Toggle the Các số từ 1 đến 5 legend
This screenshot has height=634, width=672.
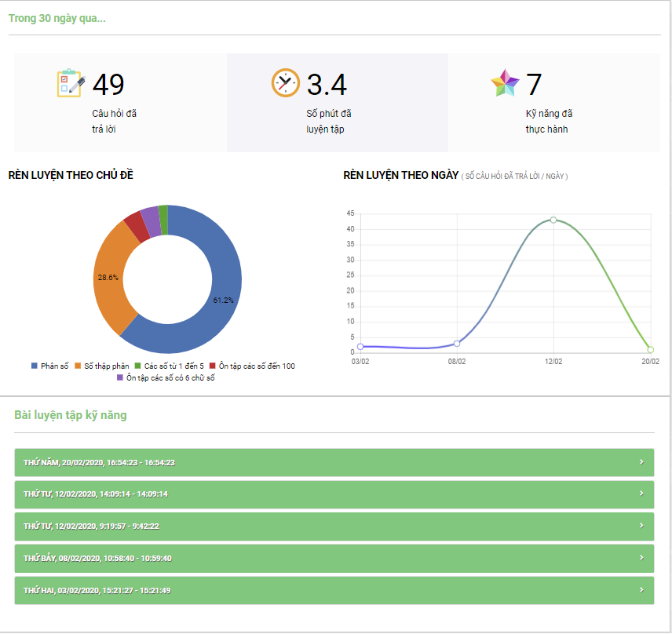point(168,366)
